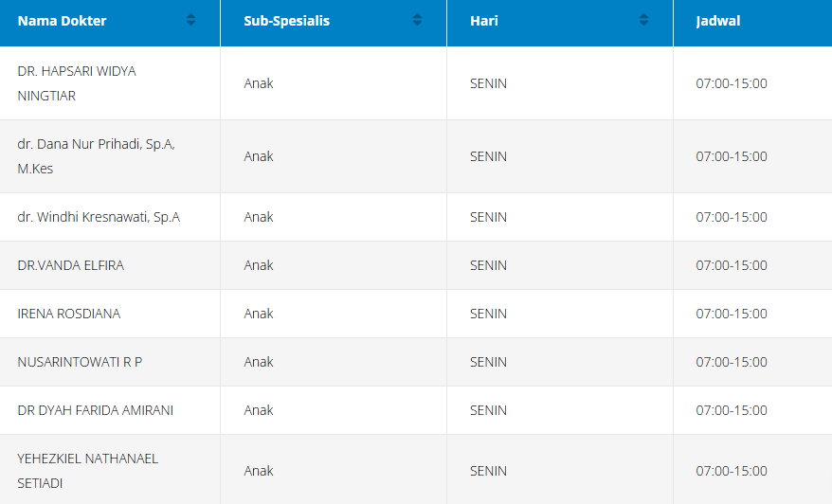This screenshot has width=832, height=504.
Task: Sort table by Nama Dokter header text
Action: [x=63, y=21]
